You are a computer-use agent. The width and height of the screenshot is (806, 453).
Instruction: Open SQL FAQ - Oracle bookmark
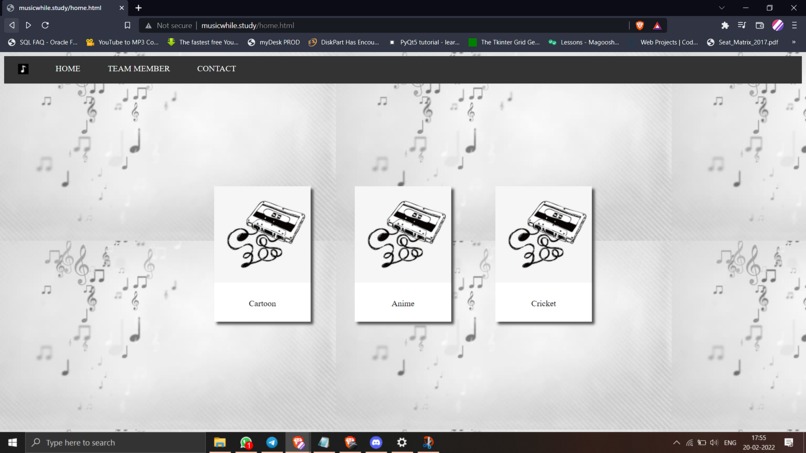(x=43, y=42)
